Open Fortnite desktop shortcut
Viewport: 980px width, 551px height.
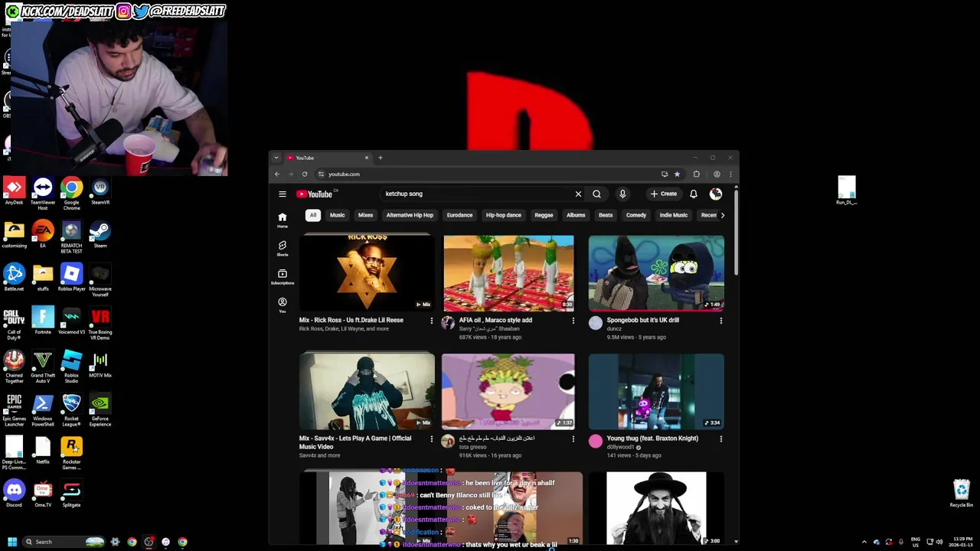pos(43,320)
